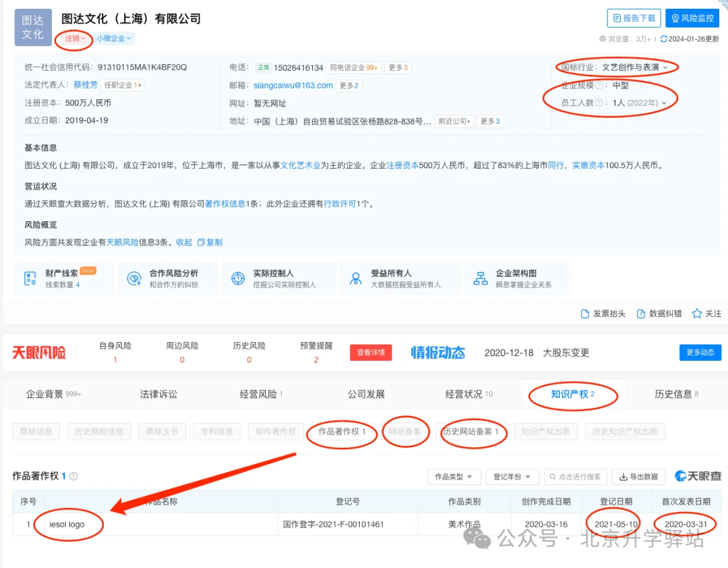Open the 受益所有人 card icon
Viewport: 728px width, 568px height.
point(356,279)
